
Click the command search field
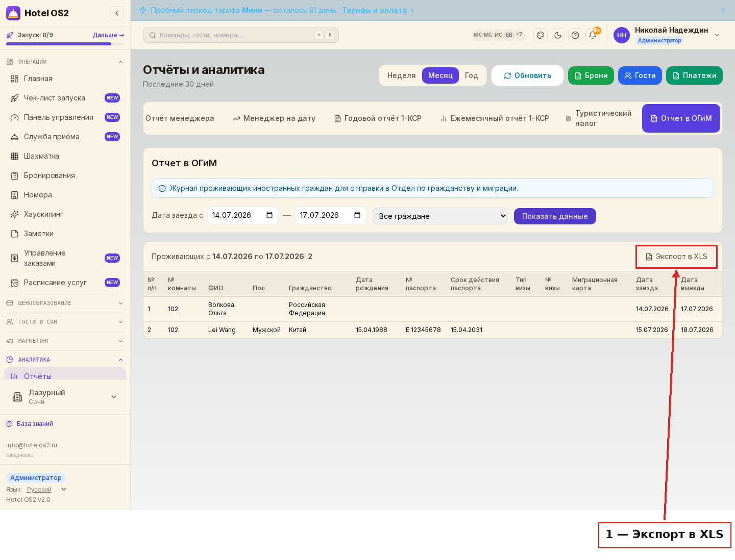click(x=241, y=35)
